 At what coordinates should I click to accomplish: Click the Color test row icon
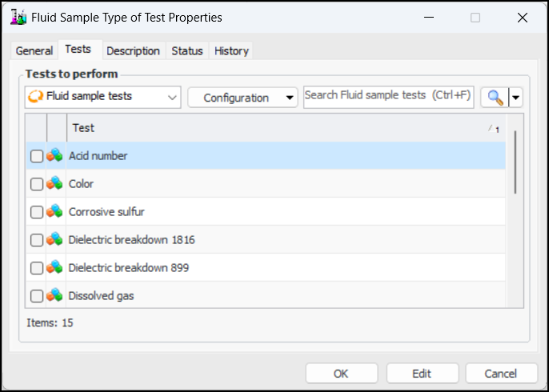54,184
